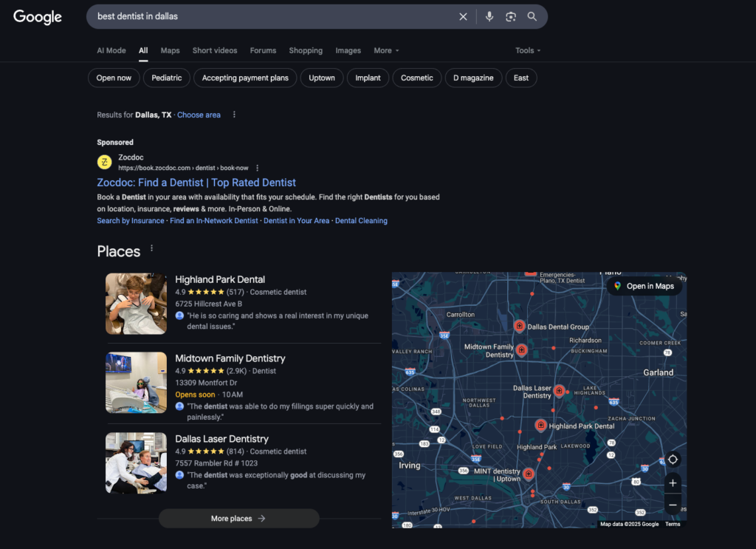Zoom in the map with plus icon
The image size is (756, 549).
[673, 483]
